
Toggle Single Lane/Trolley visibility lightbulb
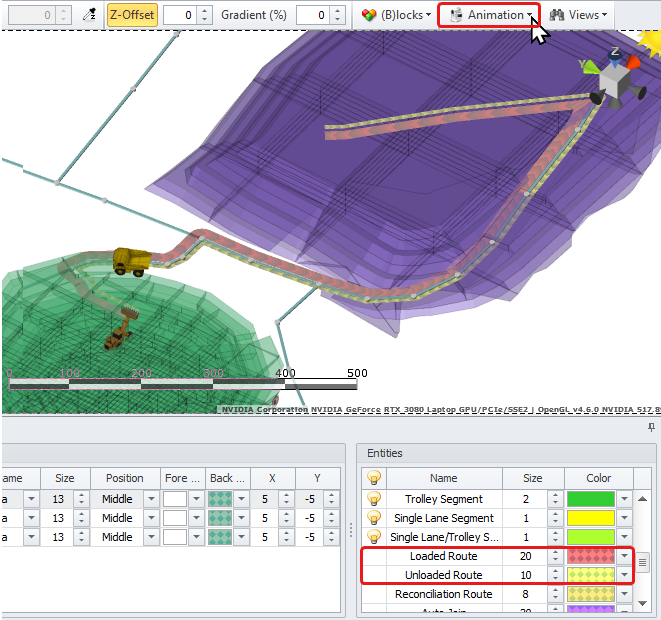pyautogui.click(x=375, y=537)
